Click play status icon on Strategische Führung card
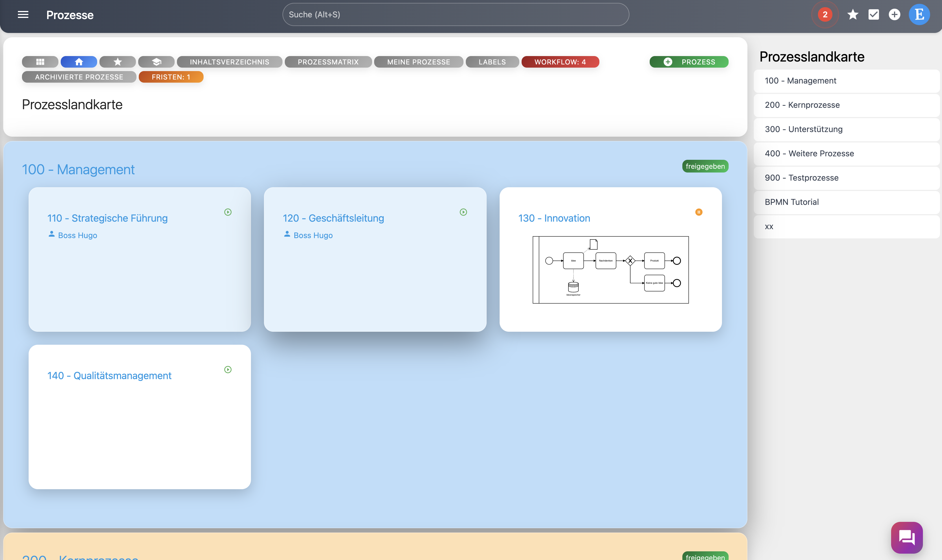 click(x=228, y=212)
